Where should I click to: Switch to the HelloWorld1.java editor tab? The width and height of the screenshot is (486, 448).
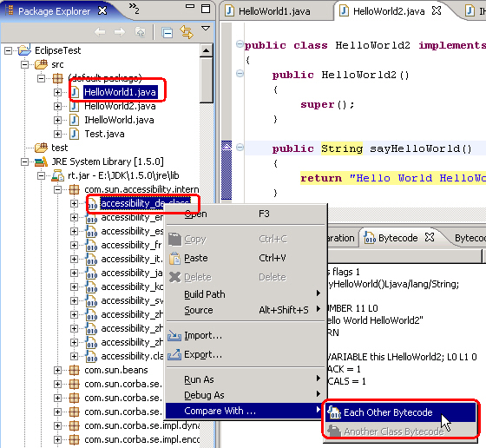coord(274,11)
